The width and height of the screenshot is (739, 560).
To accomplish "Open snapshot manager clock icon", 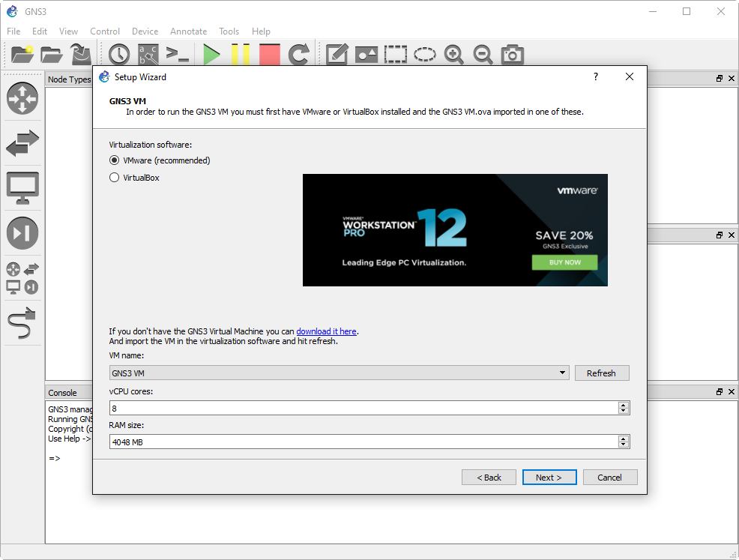I will 118,54.
